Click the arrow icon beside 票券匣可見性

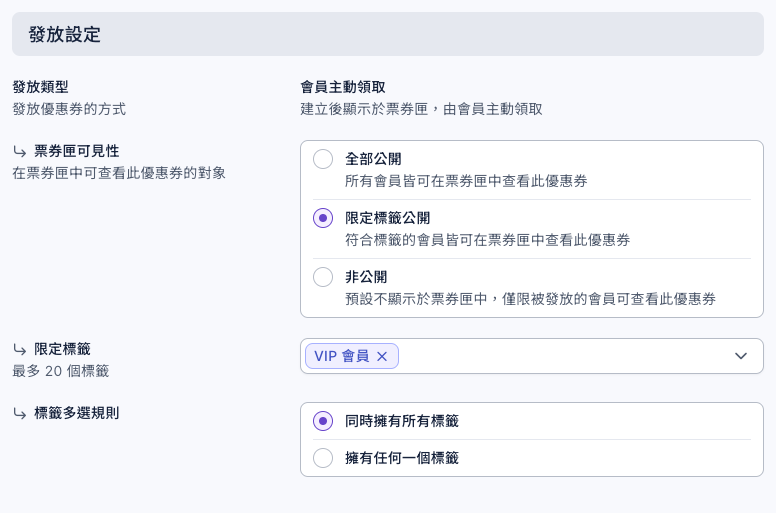tap(20, 151)
